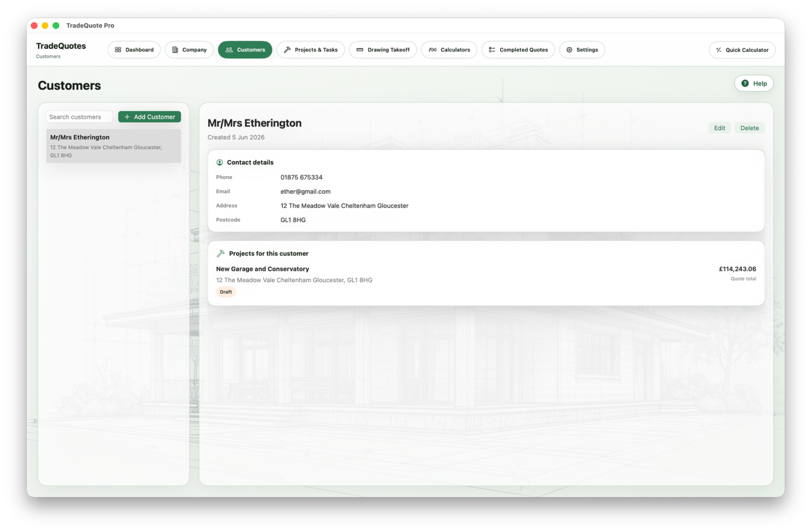Click the yellow minimize window button
Viewport: 811px width, 532px height.
(x=45, y=26)
